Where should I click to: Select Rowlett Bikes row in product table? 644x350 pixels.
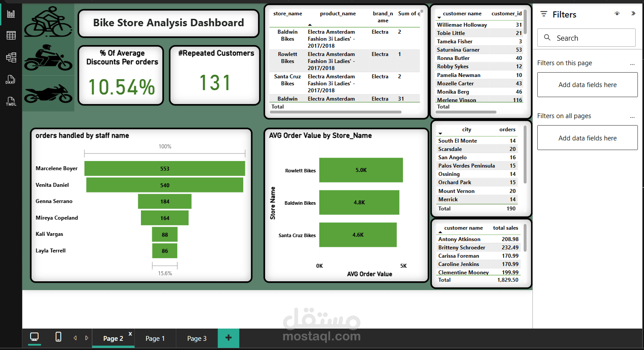(x=345, y=61)
